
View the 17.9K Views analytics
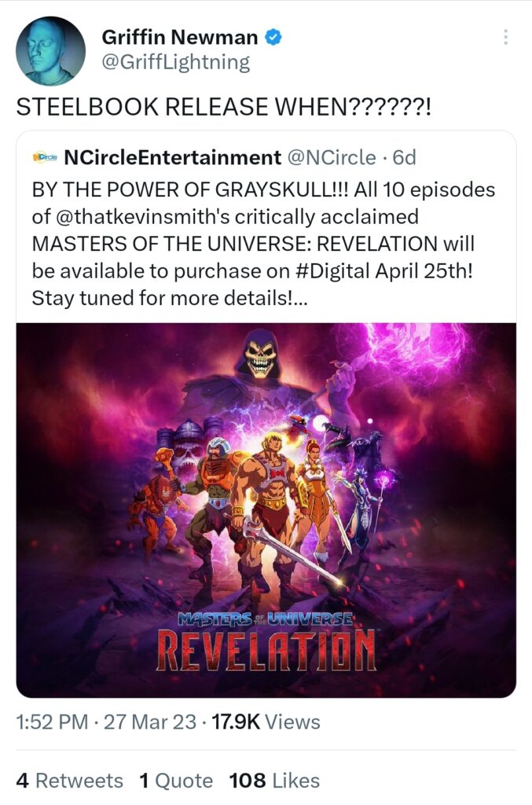point(266,722)
